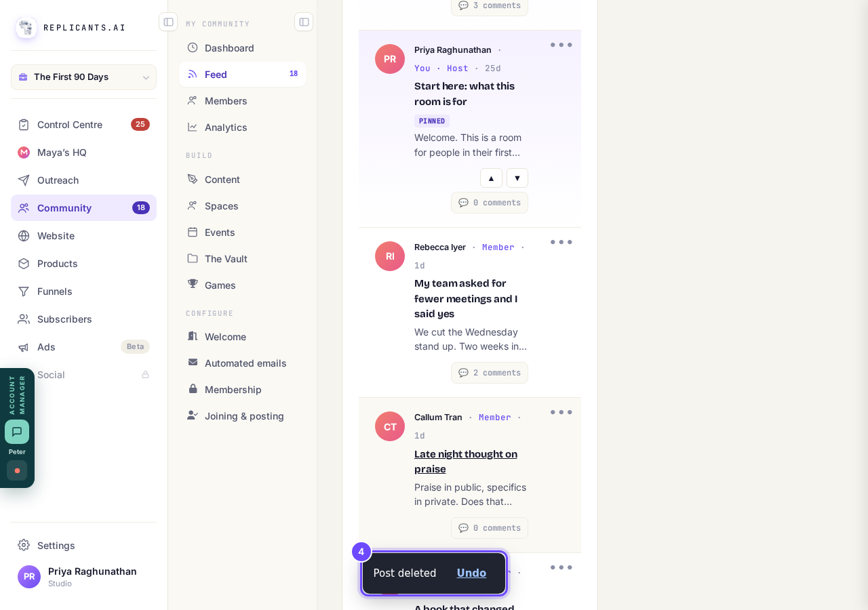Click the Replicants.ai logo icon
This screenshot has height=610, width=868.
26,28
